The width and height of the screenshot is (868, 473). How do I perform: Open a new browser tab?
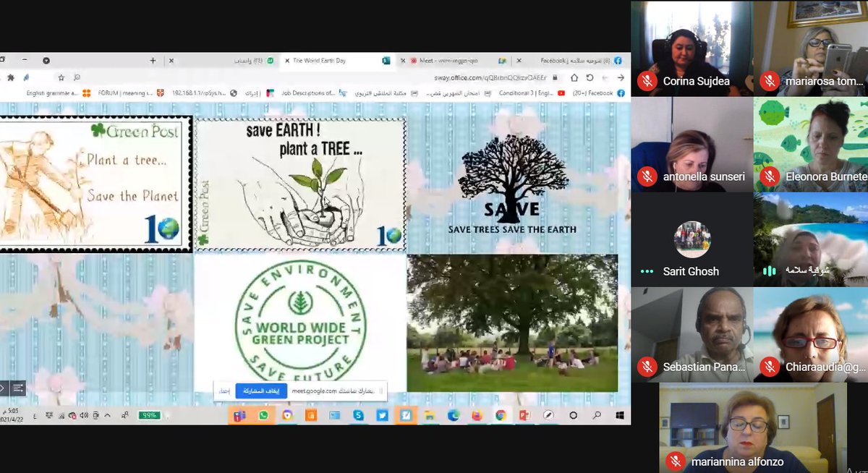tap(153, 61)
